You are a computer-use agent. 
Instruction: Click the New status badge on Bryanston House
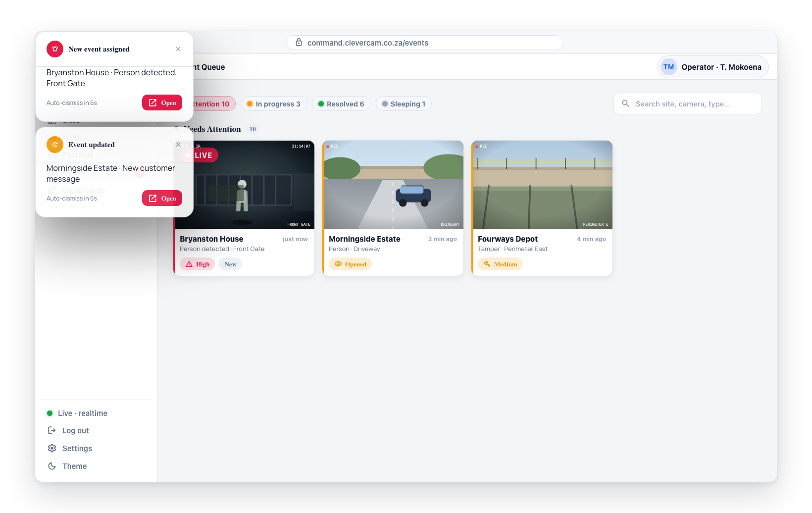pos(230,264)
